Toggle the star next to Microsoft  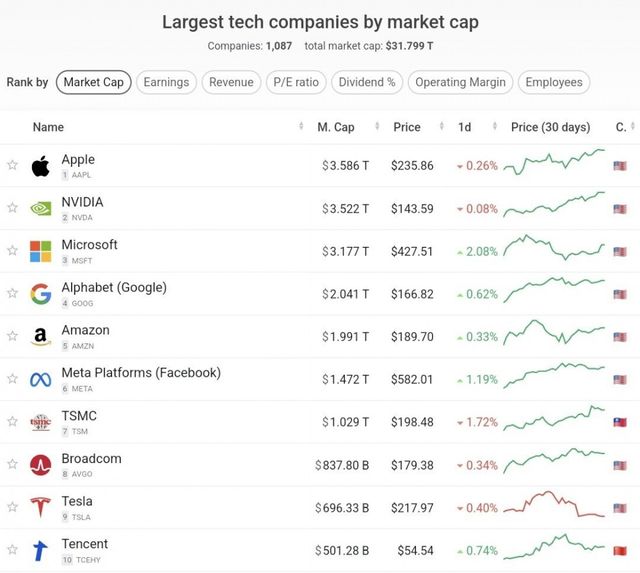point(12,251)
